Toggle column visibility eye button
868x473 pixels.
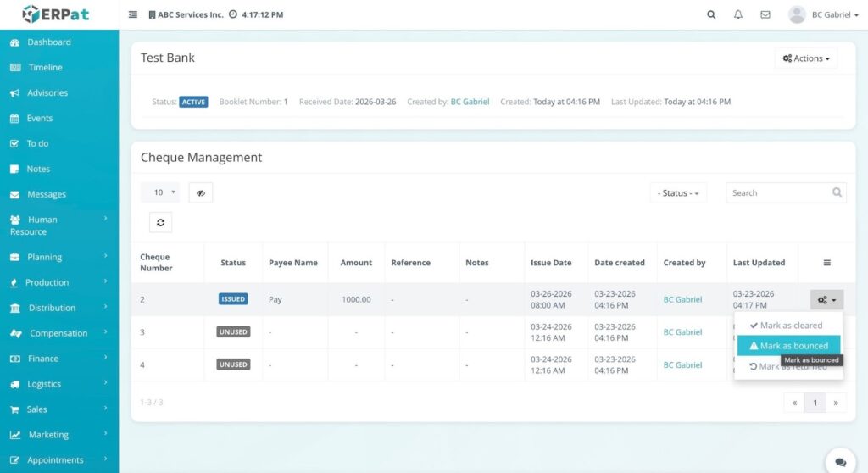pyautogui.click(x=200, y=192)
